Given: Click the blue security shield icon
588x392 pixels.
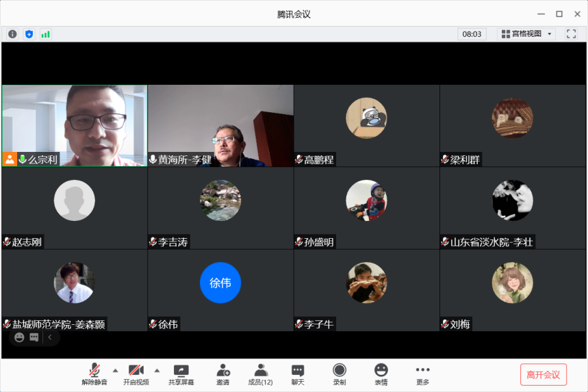Looking at the screenshot, I should pyautogui.click(x=29, y=34).
